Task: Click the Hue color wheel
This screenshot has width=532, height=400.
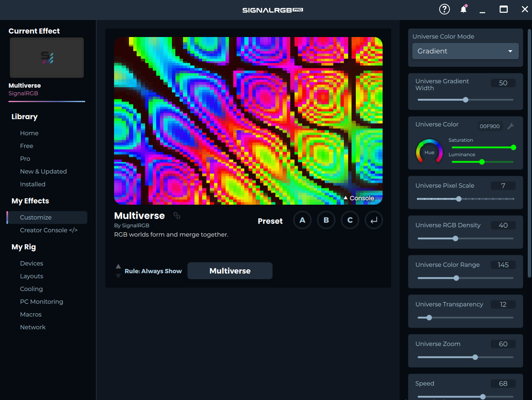Action: coord(429,152)
